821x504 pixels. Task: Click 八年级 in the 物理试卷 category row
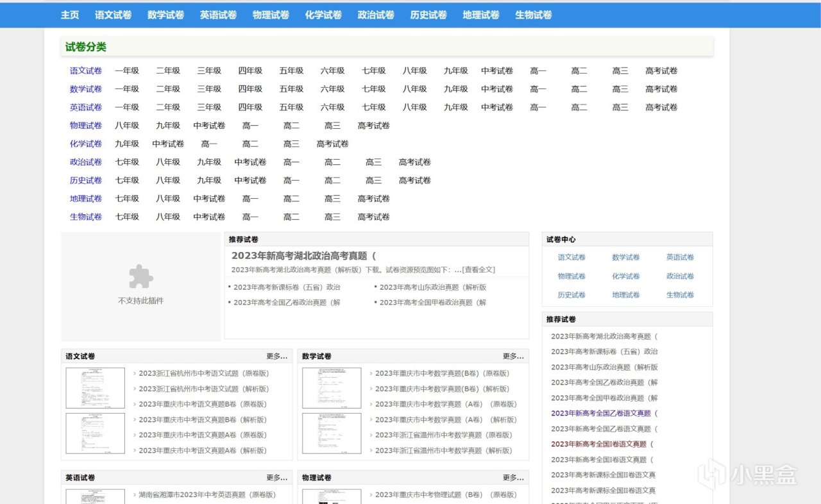point(127,126)
